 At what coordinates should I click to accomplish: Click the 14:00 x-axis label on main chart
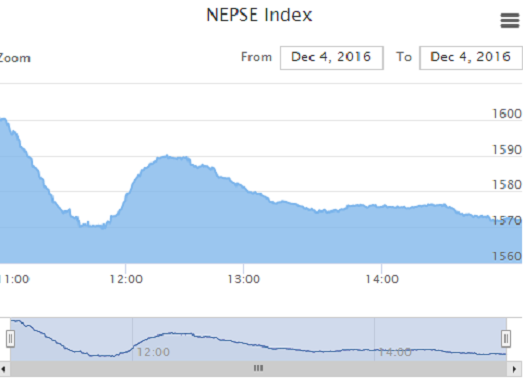point(382,279)
